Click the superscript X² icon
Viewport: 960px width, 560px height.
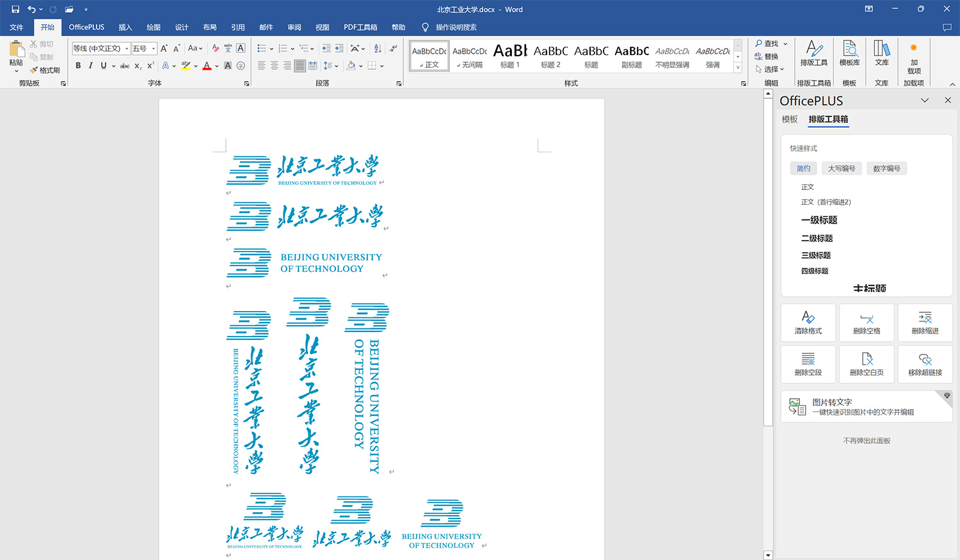coord(150,65)
